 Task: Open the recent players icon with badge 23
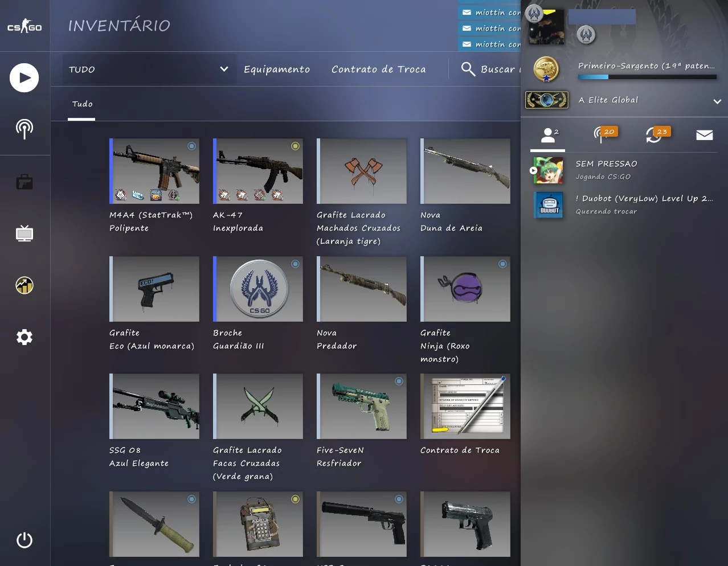657,134
